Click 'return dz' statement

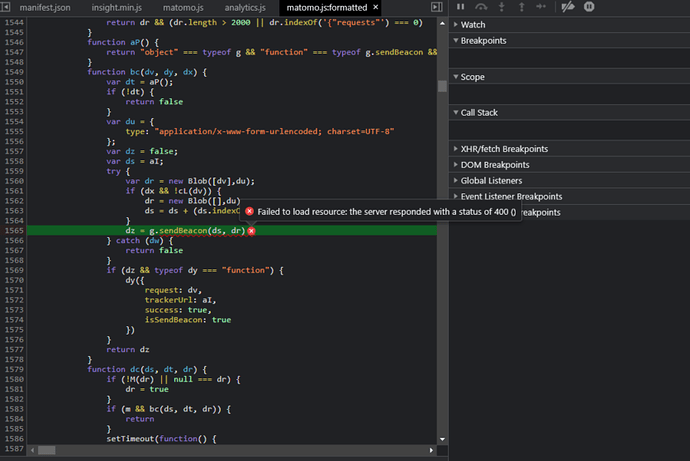pos(128,349)
